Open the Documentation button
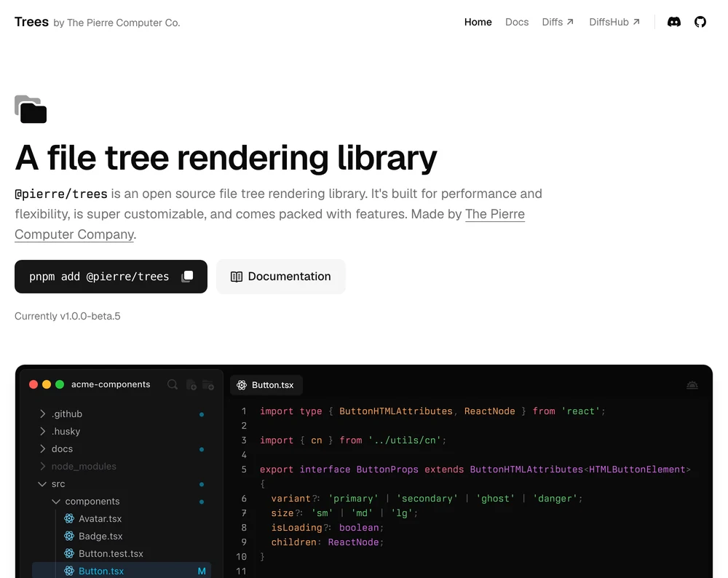The image size is (728, 578). (281, 277)
